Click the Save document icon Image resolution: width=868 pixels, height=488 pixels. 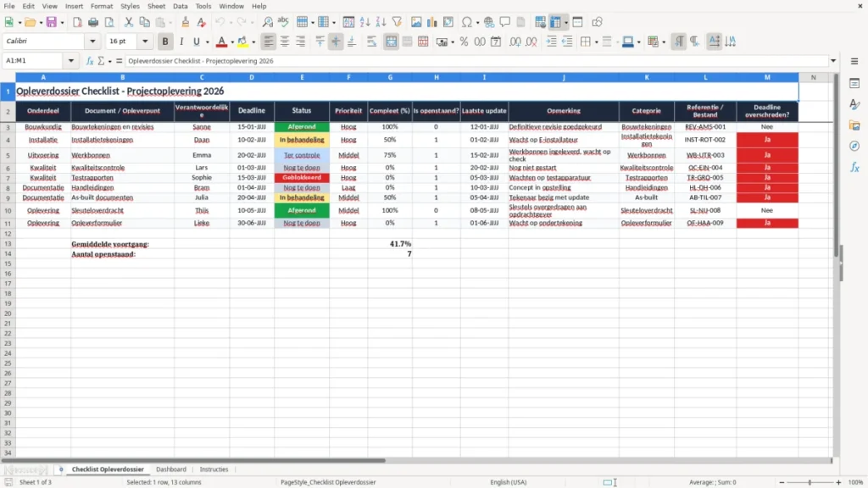pyautogui.click(x=51, y=22)
